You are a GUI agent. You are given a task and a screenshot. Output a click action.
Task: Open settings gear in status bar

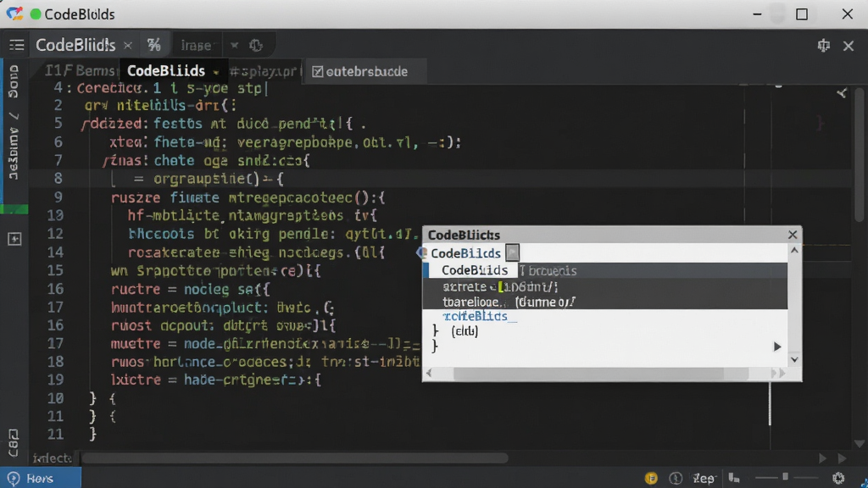(838, 478)
